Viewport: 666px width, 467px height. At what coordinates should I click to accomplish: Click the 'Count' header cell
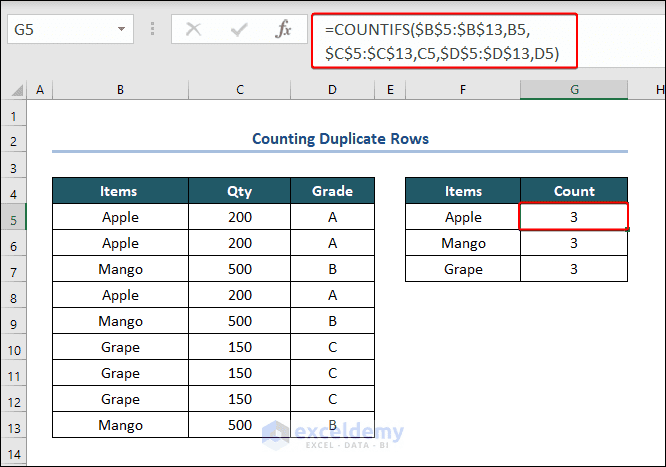click(x=574, y=191)
